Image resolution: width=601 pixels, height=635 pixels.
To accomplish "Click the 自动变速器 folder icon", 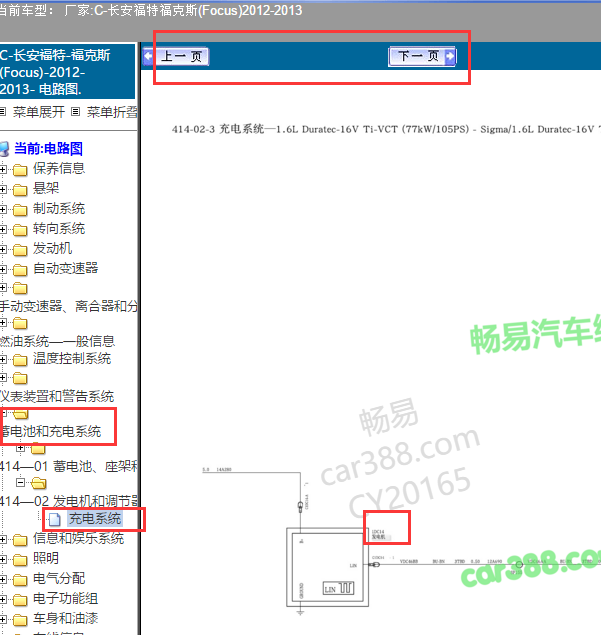I will pyautogui.click(x=20, y=269).
